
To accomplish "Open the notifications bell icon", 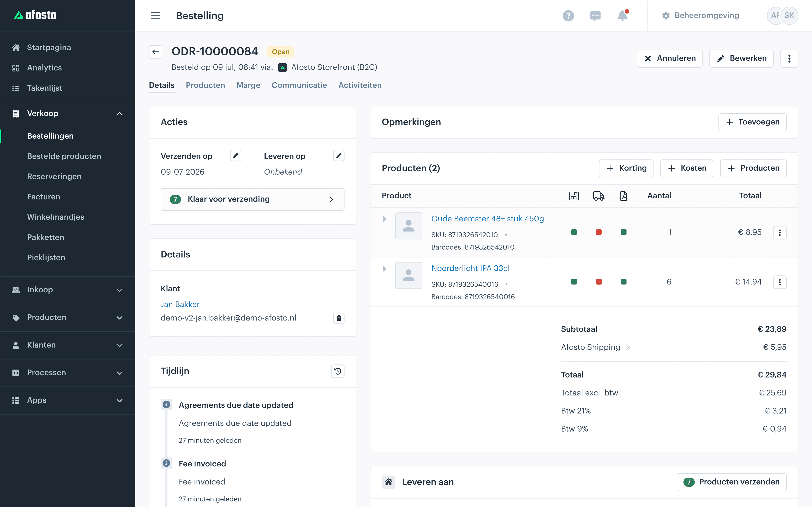I will (x=622, y=15).
